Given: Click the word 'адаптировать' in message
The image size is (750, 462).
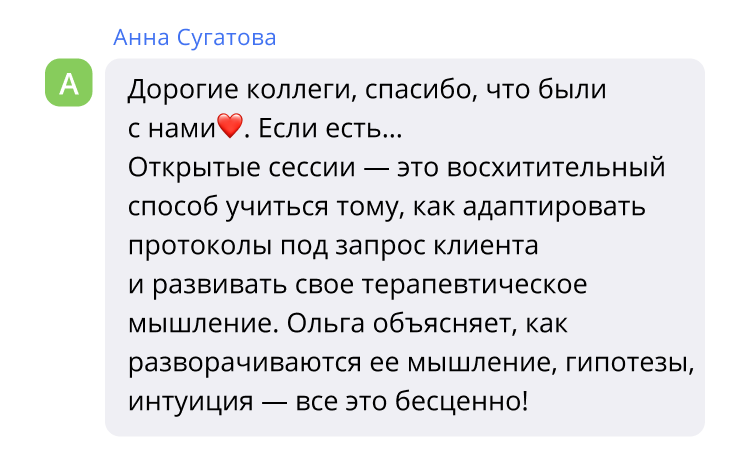Looking at the screenshot, I should [x=554, y=208].
